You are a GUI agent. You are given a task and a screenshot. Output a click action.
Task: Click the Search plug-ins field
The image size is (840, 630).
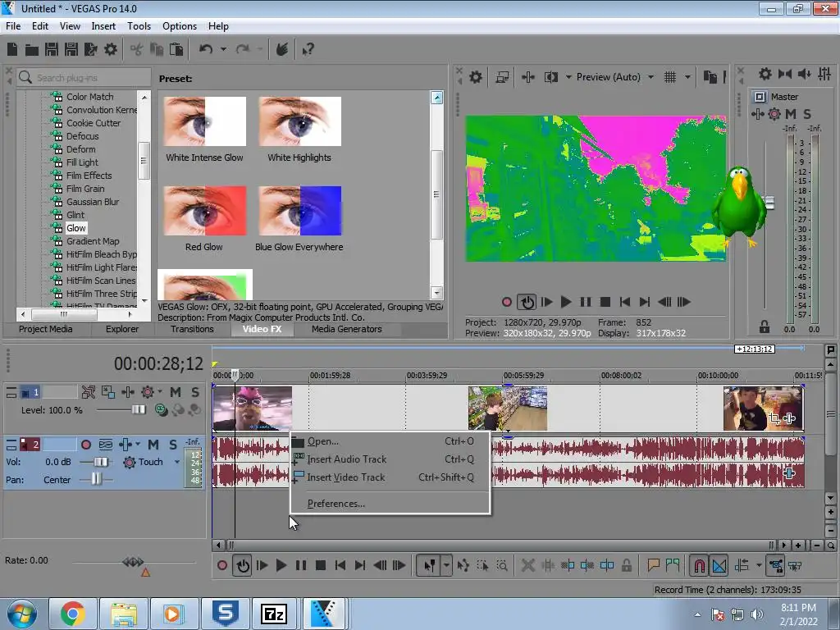[x=84, y=78]
